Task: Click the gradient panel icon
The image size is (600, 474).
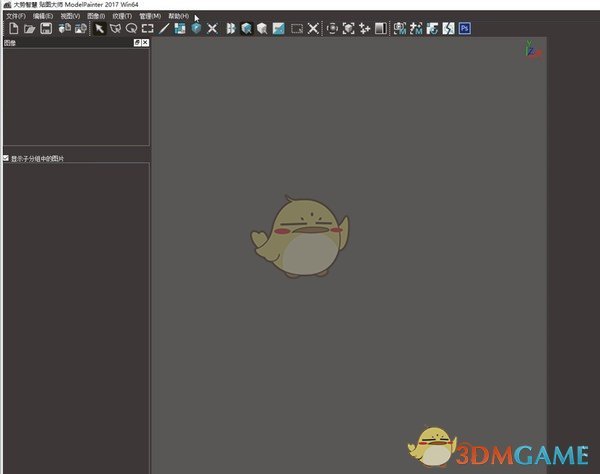Action: pos(380,29)
